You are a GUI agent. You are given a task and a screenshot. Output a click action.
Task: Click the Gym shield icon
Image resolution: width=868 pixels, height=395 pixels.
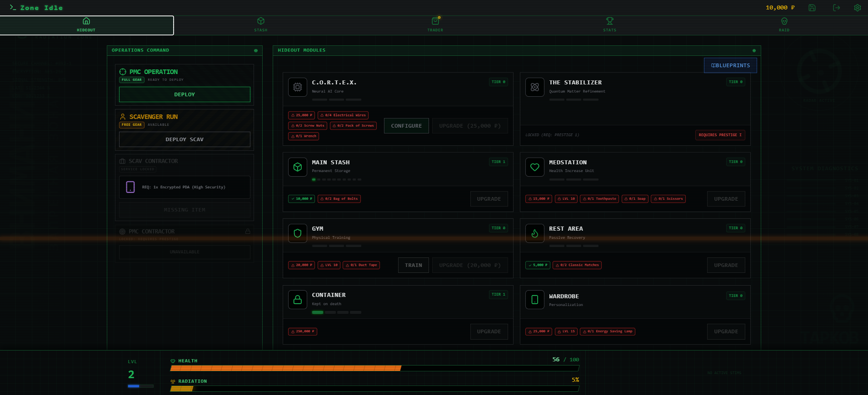(298, 233)
